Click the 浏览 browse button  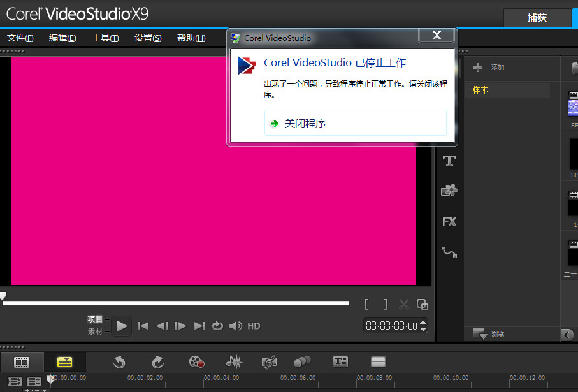[488, 334]
